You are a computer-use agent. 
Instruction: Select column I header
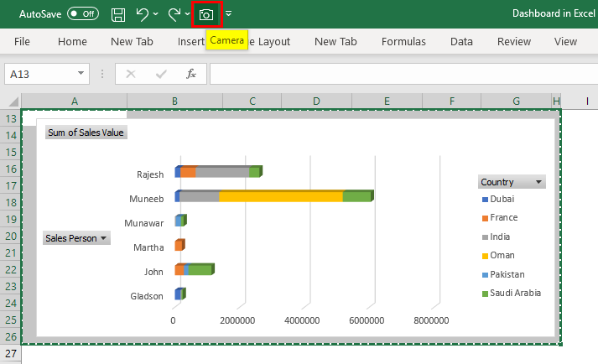(x=587, y=101)
